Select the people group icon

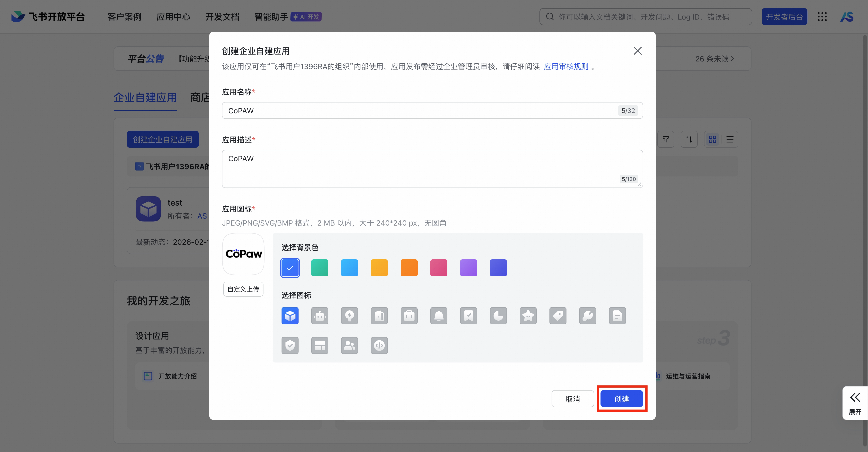tap(349, 345)
